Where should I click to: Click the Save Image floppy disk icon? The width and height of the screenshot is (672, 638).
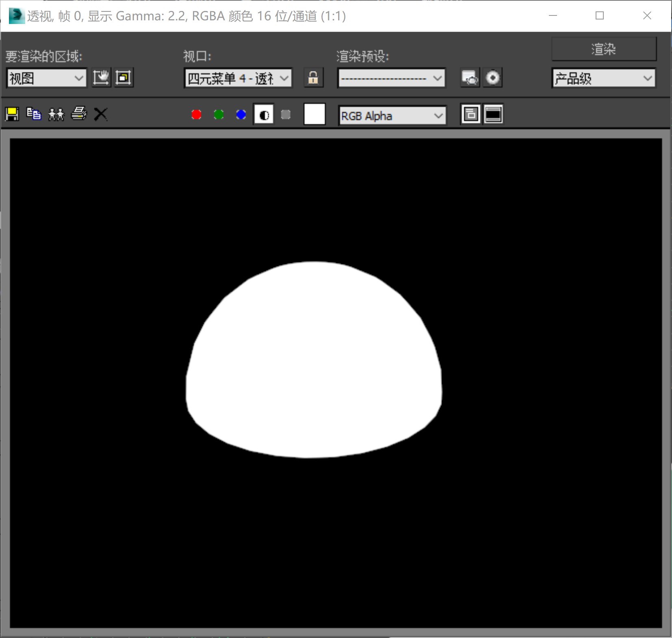[12, 114]
